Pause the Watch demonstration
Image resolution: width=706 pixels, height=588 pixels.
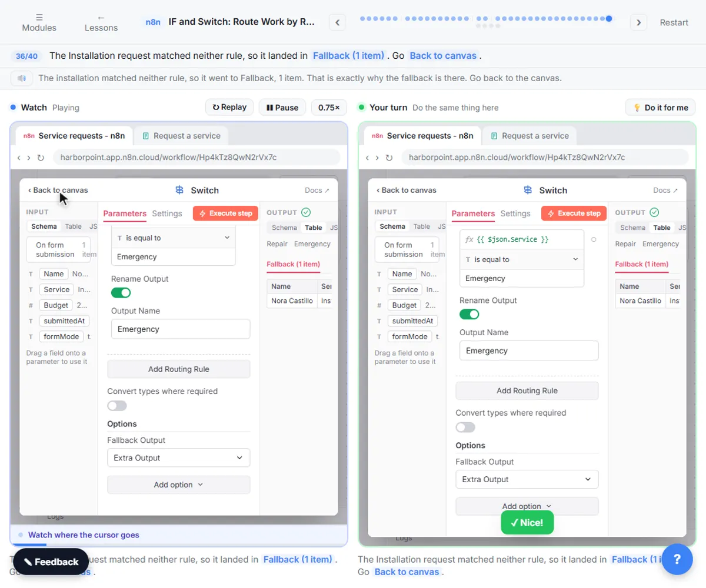click(x=282, y=108)
